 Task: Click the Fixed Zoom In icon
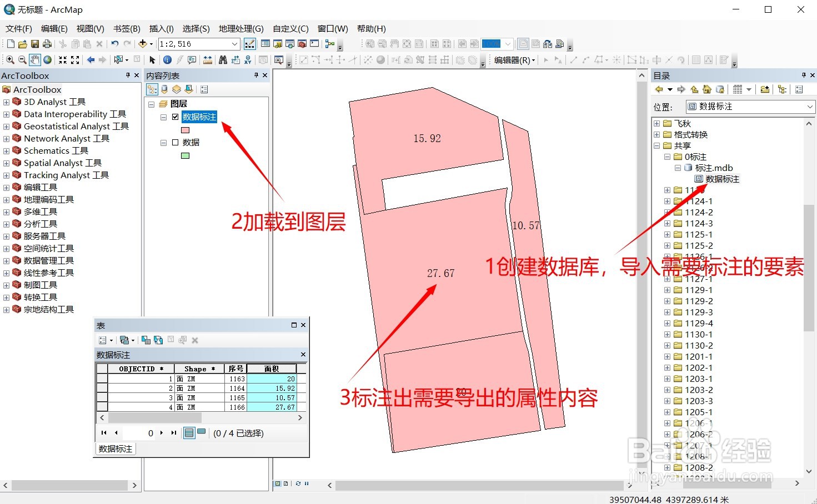tap(63, 60)
